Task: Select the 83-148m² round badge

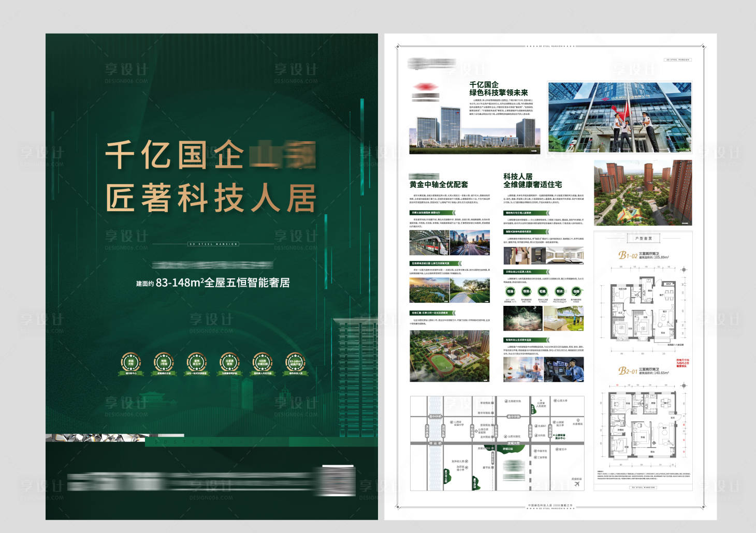Action: pos(296,363)
